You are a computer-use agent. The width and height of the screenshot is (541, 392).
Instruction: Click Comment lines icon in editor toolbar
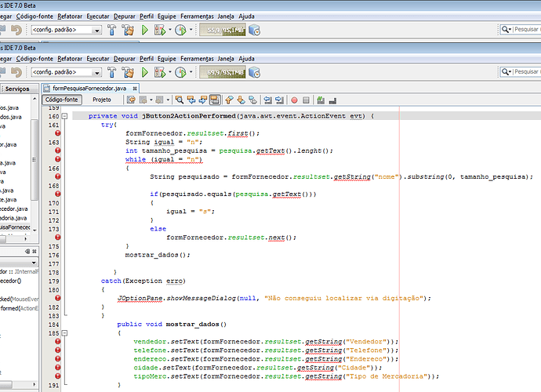point(321,100)
